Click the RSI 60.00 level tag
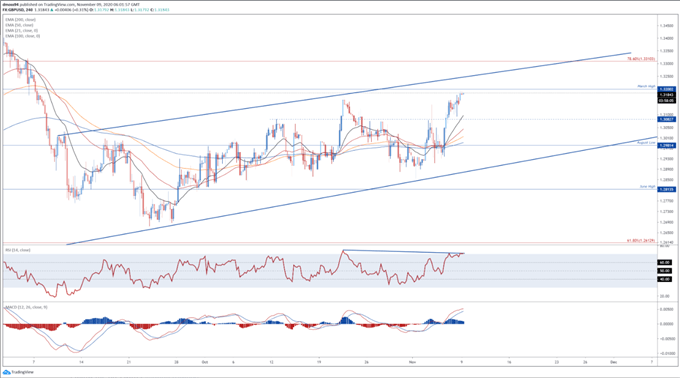 tap(665, 262)
